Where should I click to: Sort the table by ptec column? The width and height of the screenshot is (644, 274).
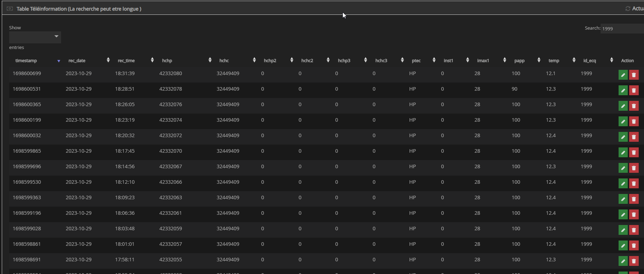(422, 61)
